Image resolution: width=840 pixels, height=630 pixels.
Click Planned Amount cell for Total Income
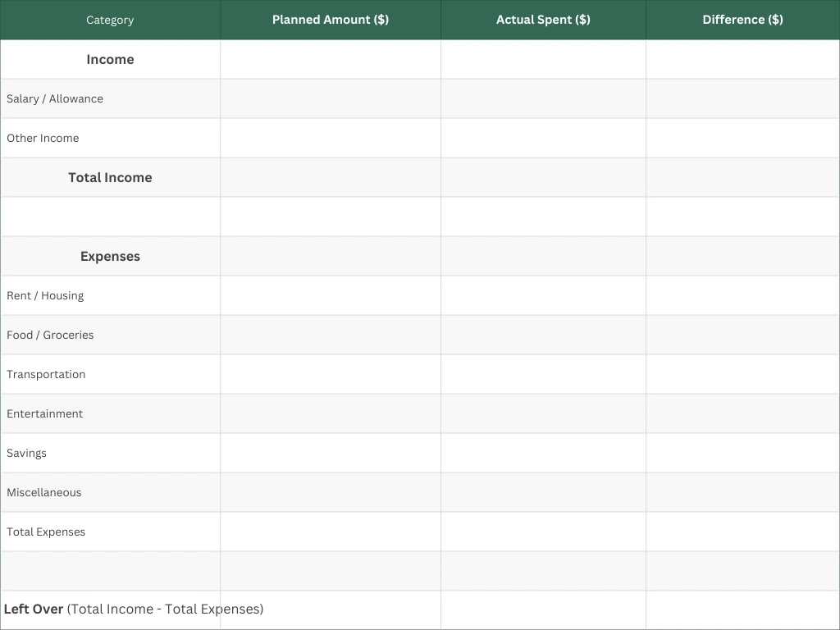pyautogui.click(x=331, y=177)
